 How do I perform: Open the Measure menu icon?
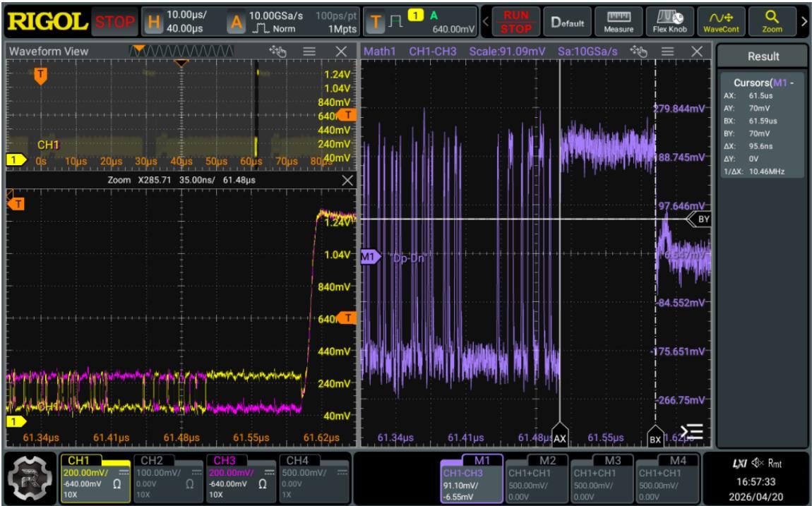[x=619, y=22]
